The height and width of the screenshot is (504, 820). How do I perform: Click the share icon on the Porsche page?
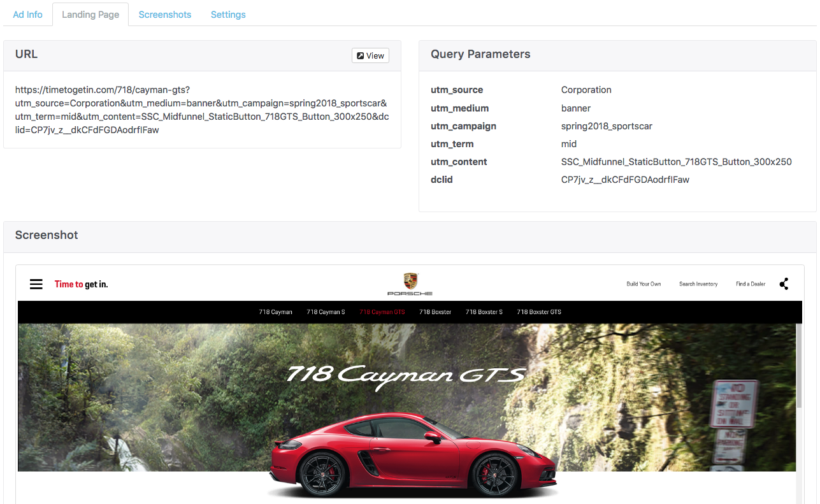[x=784, y=284]
